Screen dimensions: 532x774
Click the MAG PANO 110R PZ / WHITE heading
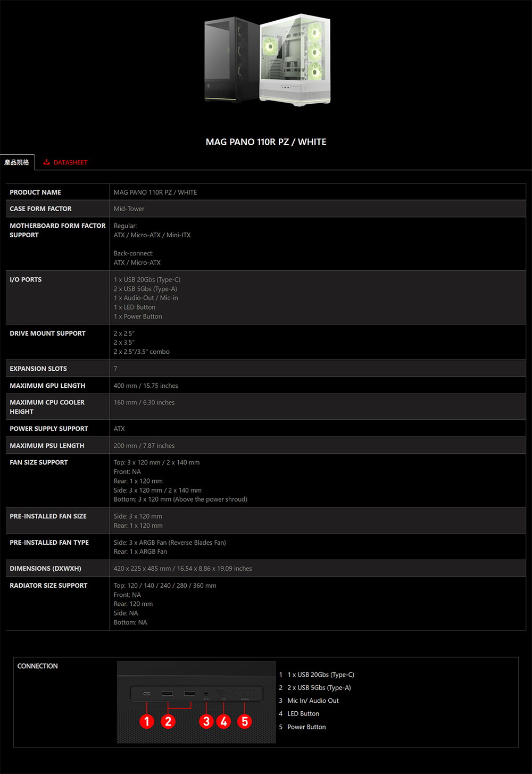tap(266, 142)
